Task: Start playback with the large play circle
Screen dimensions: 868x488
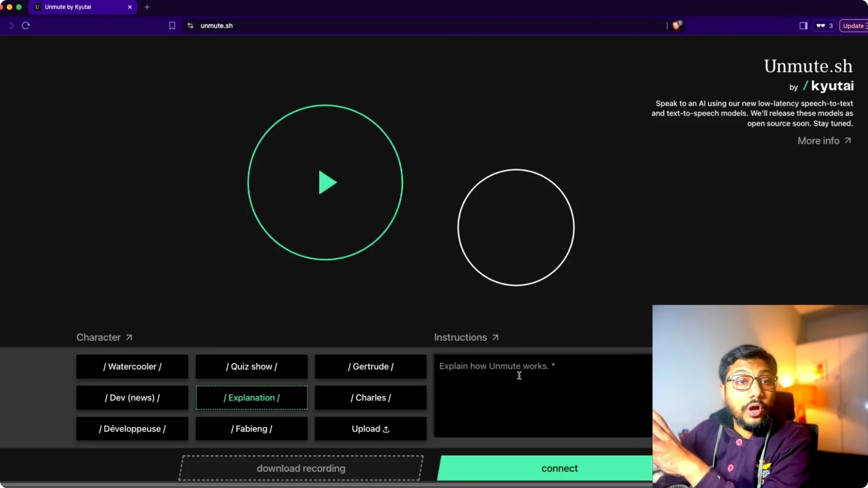Action: [326, 183]
